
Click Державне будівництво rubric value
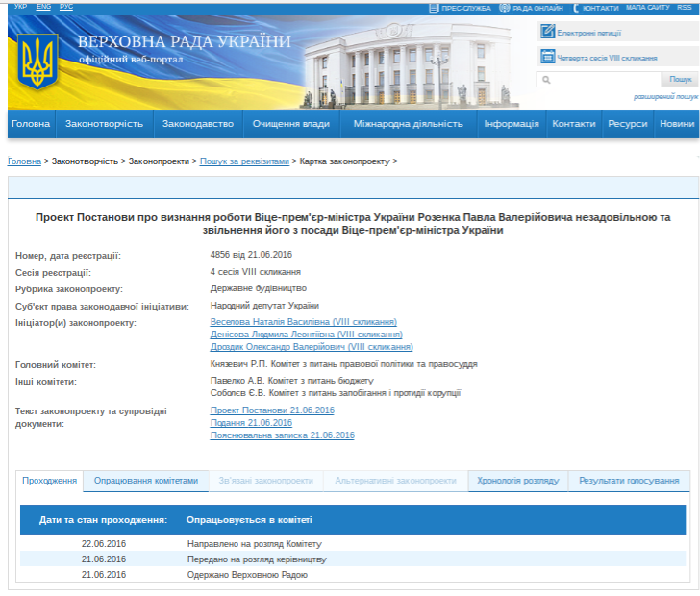point(259,288)
